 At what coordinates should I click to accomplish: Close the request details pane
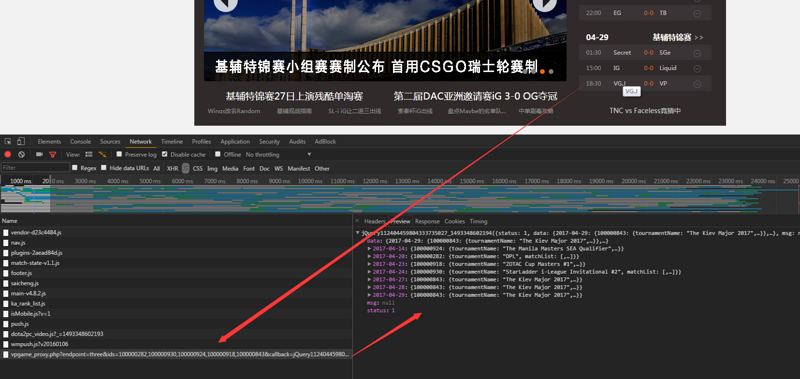point(357,221)
